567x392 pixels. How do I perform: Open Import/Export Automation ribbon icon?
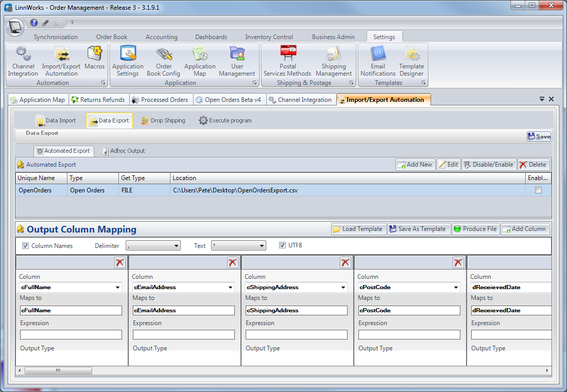click(61, 61)
